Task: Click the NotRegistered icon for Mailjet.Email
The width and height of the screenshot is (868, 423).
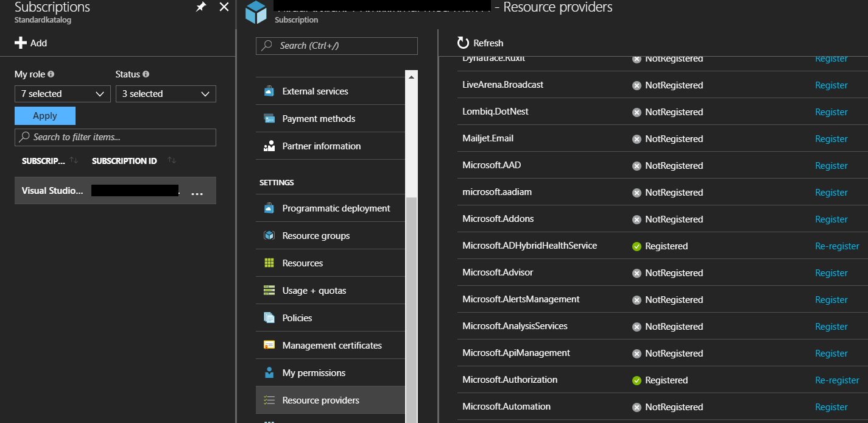Action: click(x=637, y=139)
